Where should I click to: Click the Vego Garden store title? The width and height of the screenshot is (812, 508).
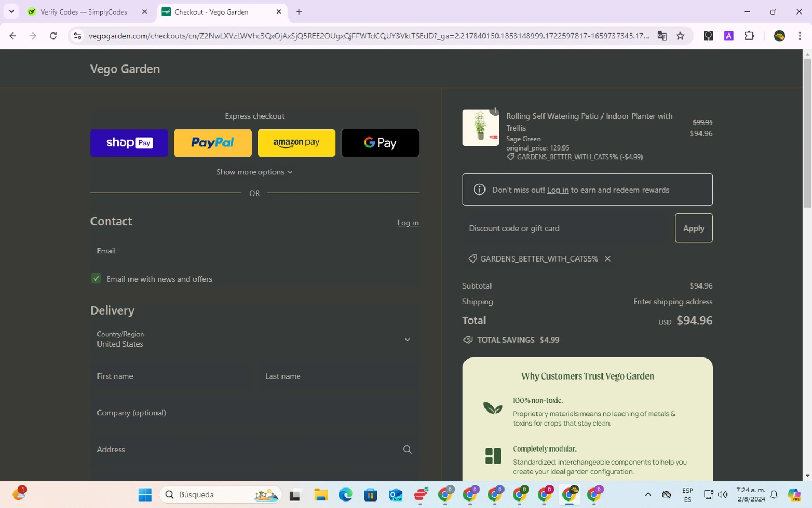pos(125,69)
